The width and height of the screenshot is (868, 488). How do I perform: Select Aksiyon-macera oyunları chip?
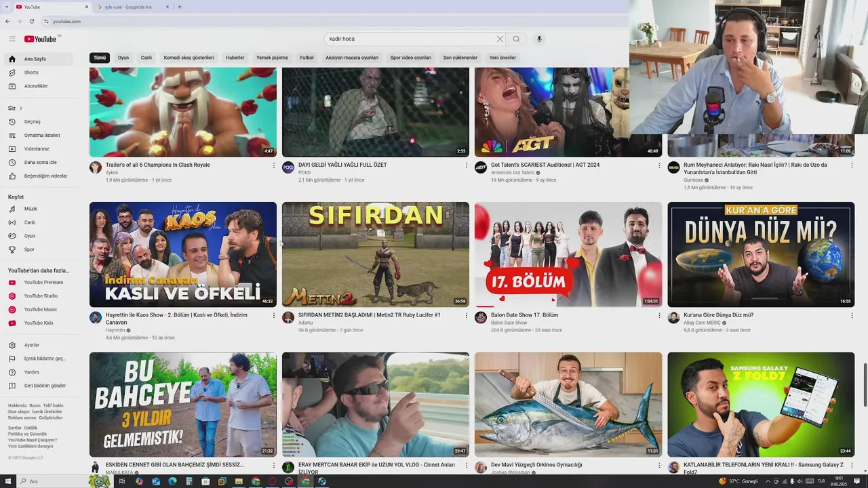[x=352, y=58]
